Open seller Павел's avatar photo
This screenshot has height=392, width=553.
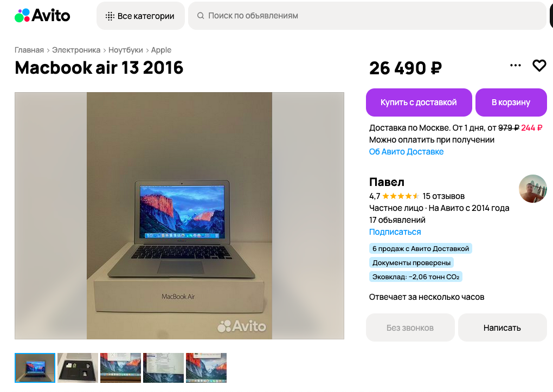[532, 189]
